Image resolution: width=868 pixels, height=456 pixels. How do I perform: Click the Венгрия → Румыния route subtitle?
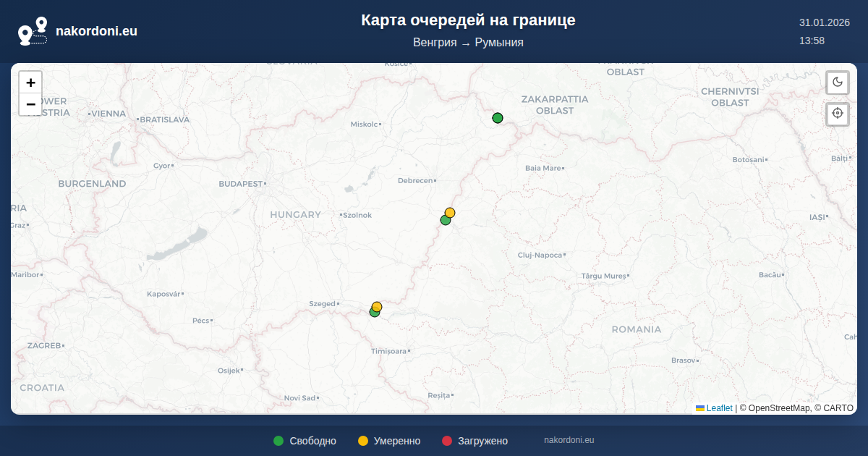coord(468,43)
